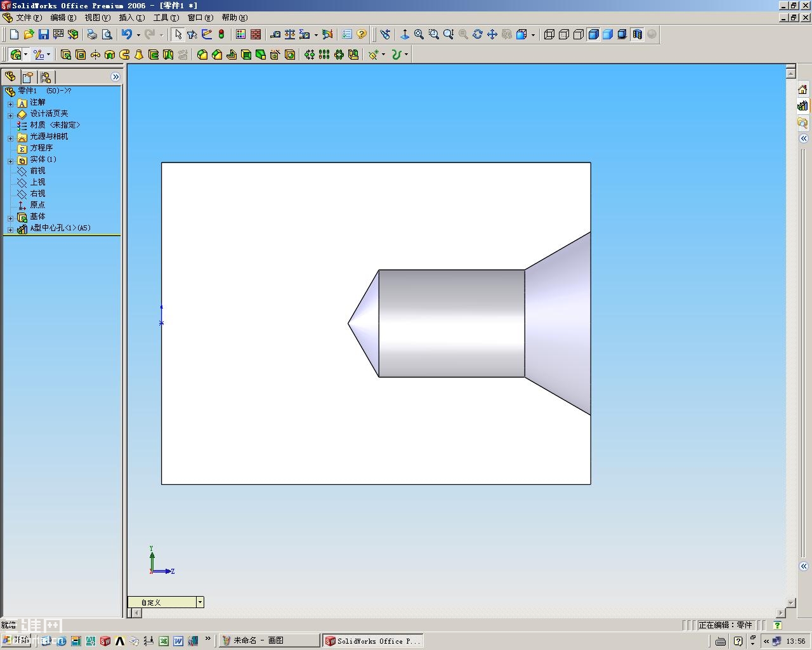
Task: Open the Measure tool
Action: tap(275, 34)
